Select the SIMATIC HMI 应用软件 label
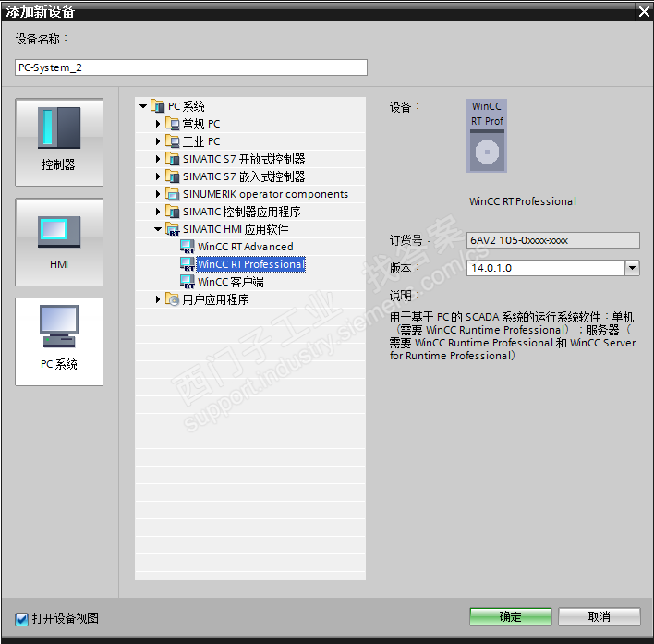 click(x=236, y=229)
